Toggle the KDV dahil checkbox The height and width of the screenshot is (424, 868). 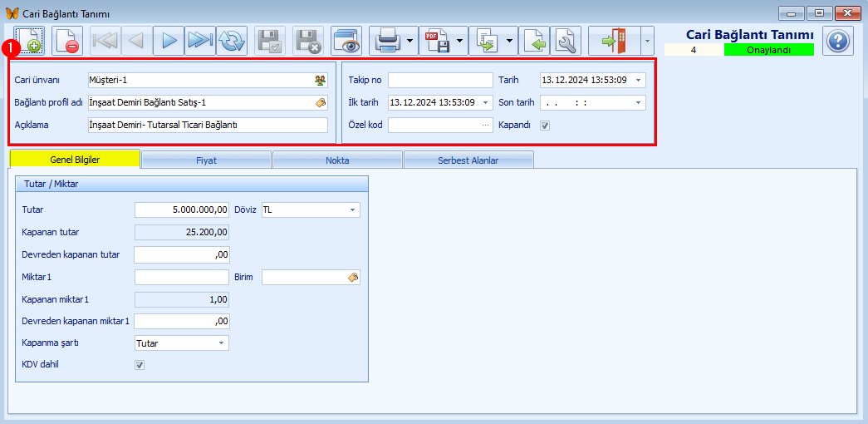(x=140, y=365)
